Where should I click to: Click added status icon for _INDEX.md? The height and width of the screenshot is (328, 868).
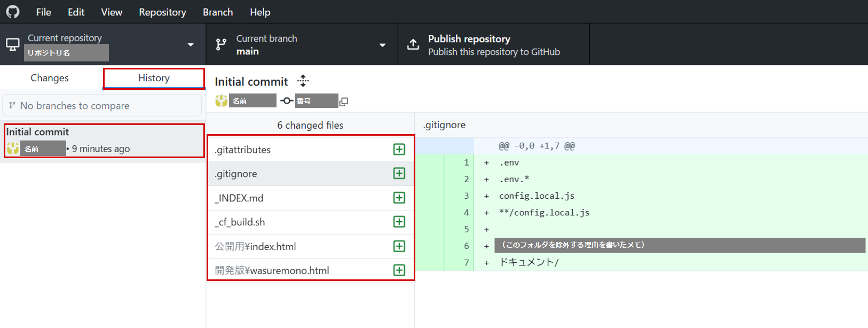pyautogui.click(x=399, y=198)
